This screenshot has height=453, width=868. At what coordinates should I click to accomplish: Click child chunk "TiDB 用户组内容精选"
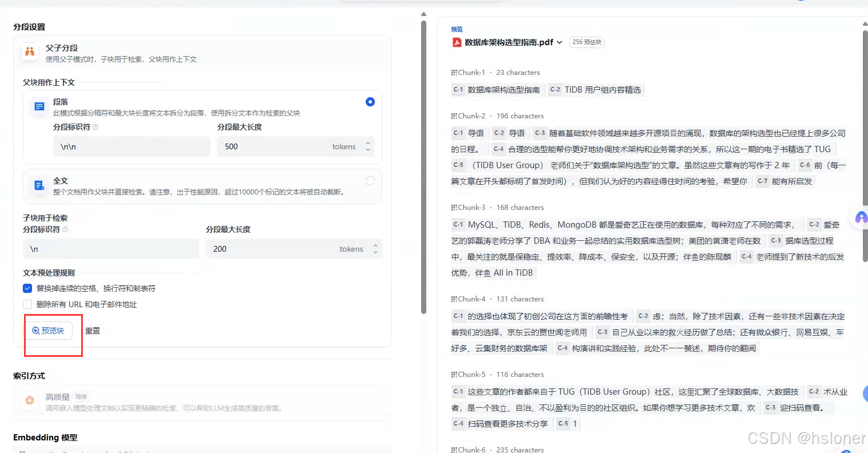[x=596, y=90]
